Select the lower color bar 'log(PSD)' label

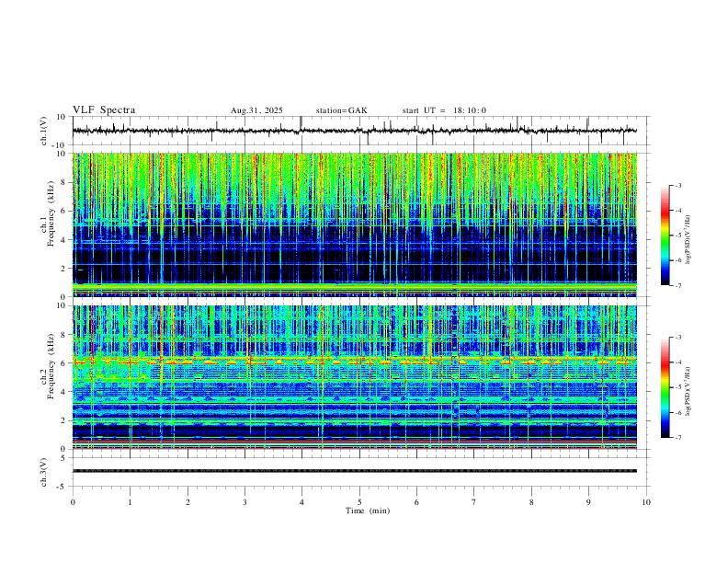pos(688,392)
